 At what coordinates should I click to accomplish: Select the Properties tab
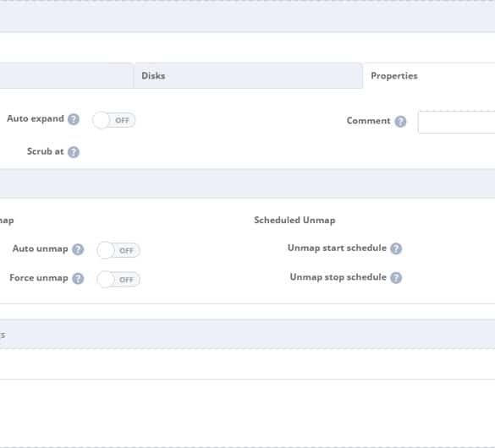429,76
